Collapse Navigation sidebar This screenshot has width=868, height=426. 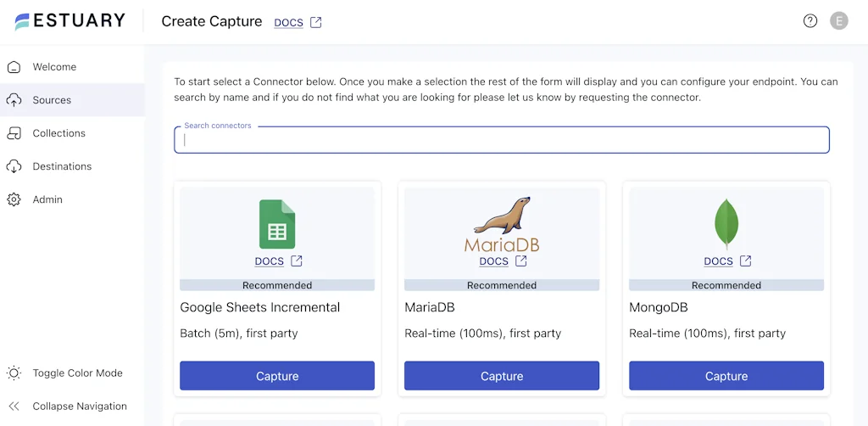pos(79,406)
